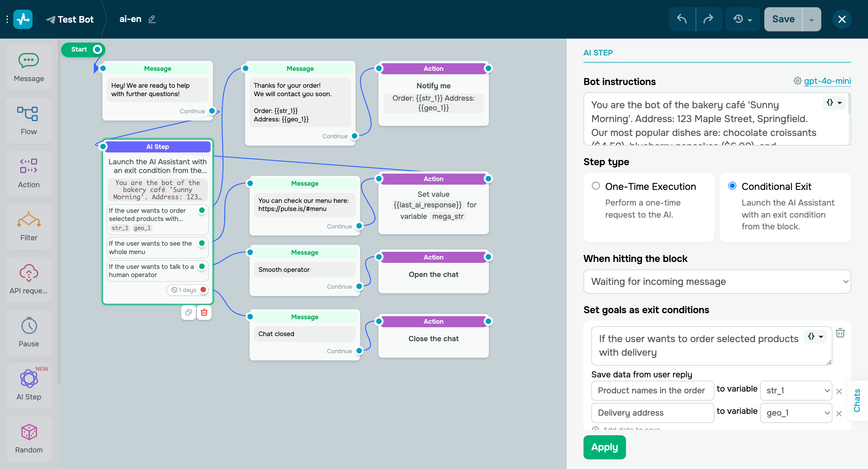Image resolution: width=868 pixels, height=469 pixels.
Task: Undo the last change
Action: (682, 19)
